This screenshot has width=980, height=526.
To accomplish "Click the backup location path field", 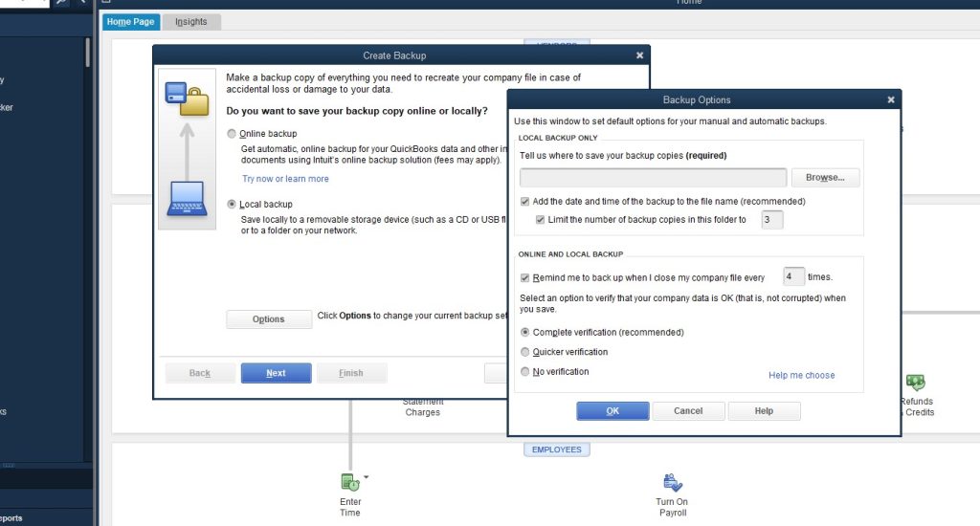I will (x=653, y=178).
